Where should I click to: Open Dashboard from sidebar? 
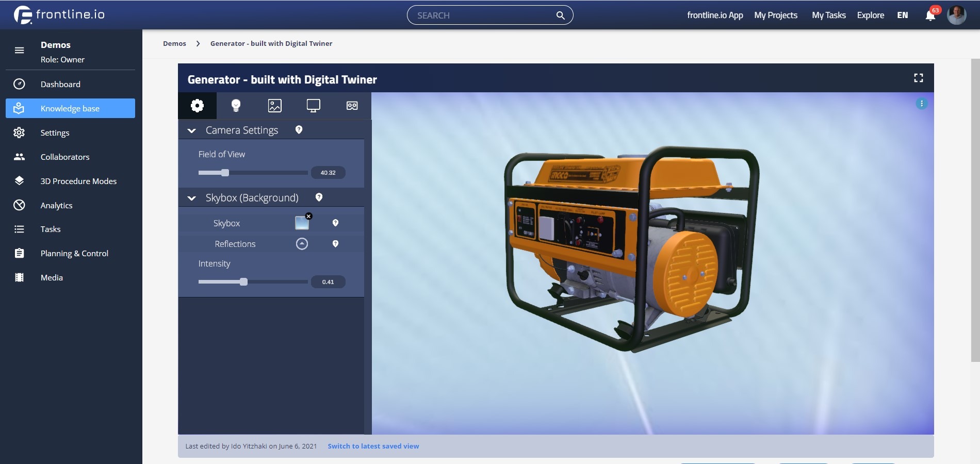(70, 84)
